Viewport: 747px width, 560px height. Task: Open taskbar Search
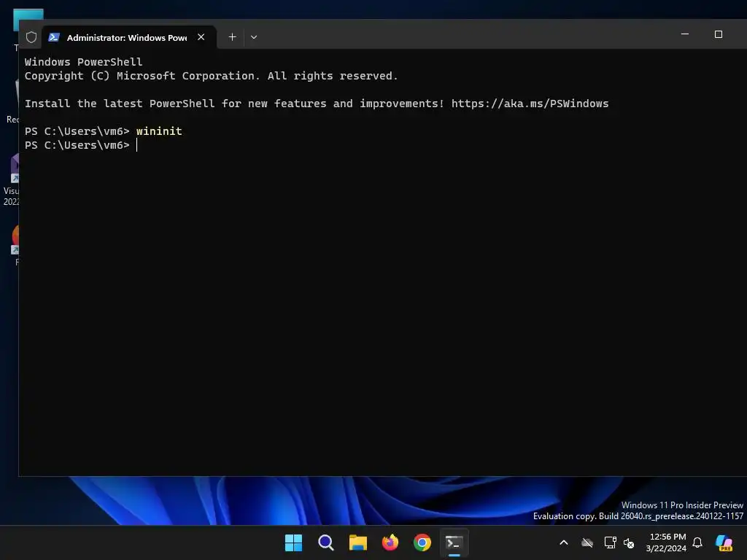[326, 542]
